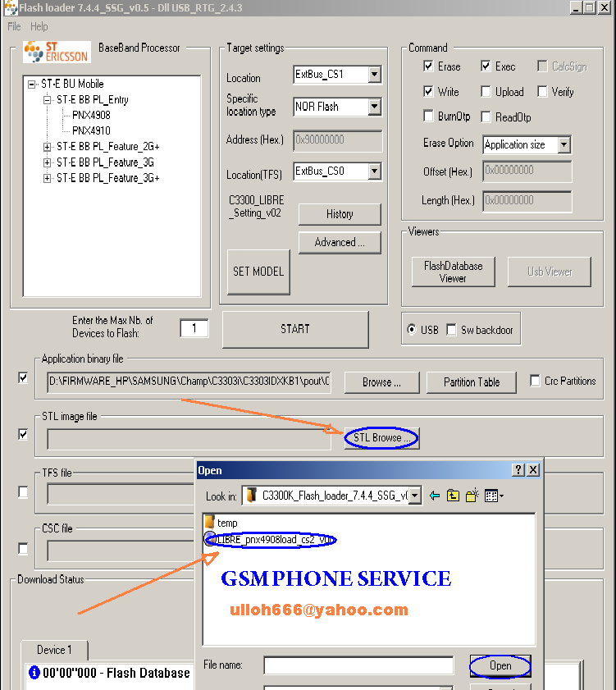Click the Offset (Hex.) field
This screenshot has height=690, width=616.
(x=527, y=171)
